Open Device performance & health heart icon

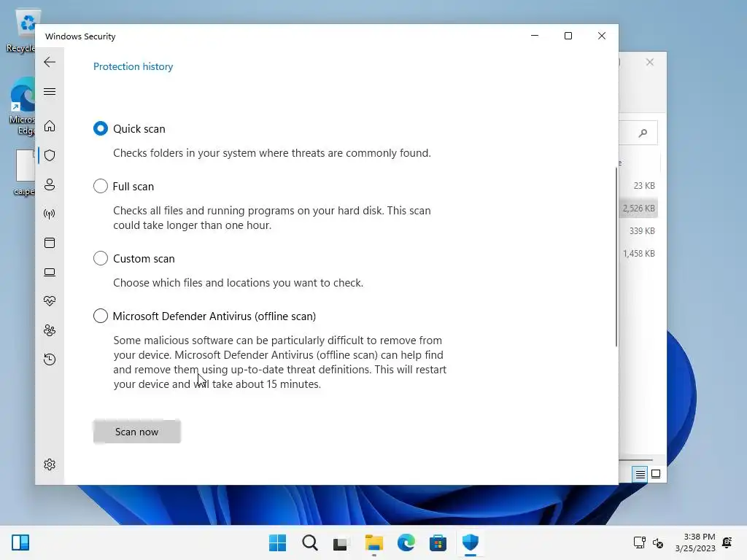(x=50, y=301)
